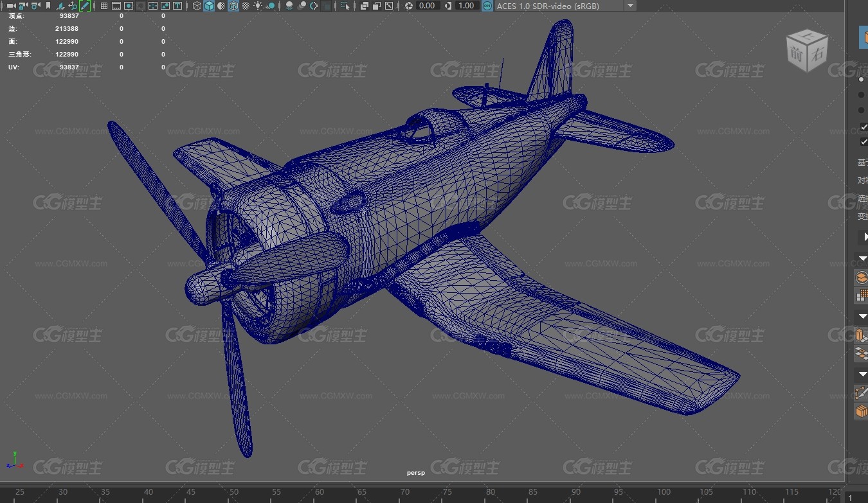Open Camera Attributes from the panel toolbar
The height and width of the screenshot is (503, 868).
tap(36, 6)
